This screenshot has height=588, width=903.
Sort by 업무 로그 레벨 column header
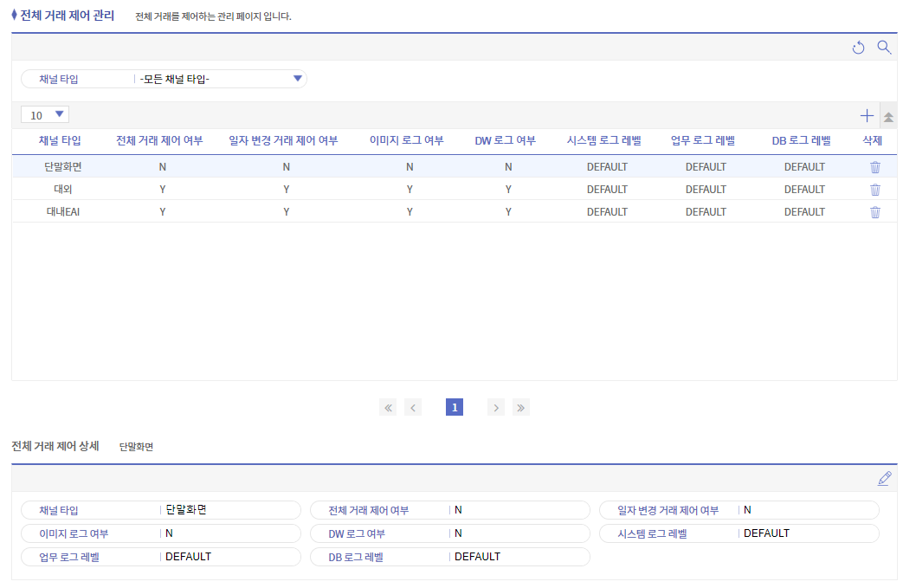[x=703, y=140]
